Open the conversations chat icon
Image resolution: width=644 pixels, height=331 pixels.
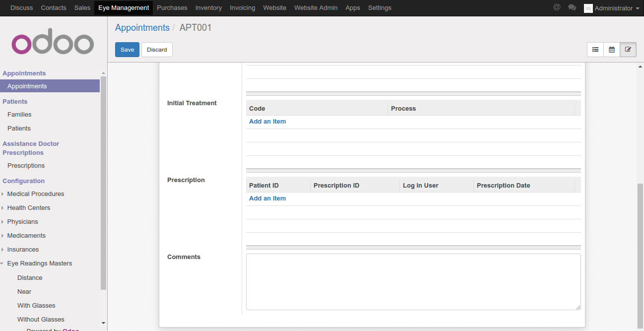click(x=572, y=7)
